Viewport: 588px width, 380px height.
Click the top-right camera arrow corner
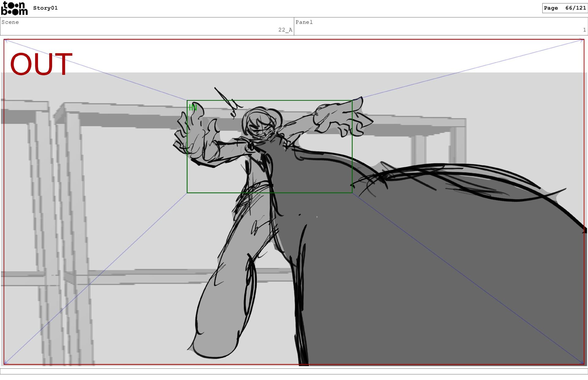[582, 41]
